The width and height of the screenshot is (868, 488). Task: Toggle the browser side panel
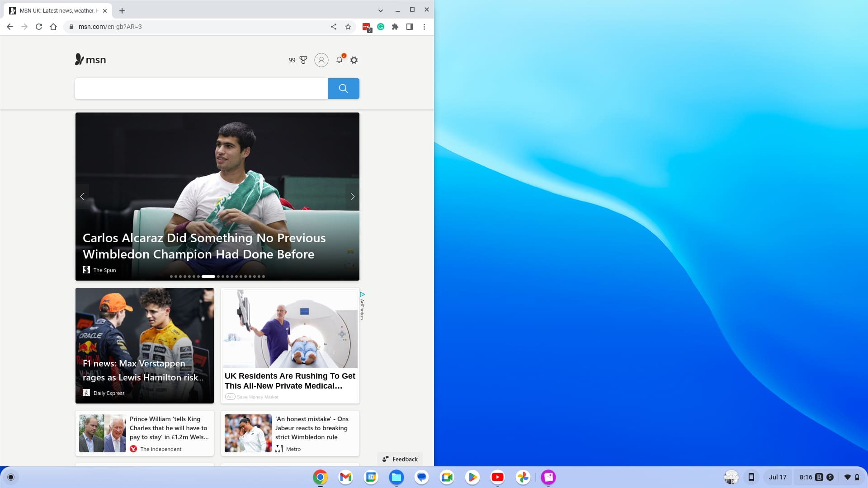click(x=410, y=27)
